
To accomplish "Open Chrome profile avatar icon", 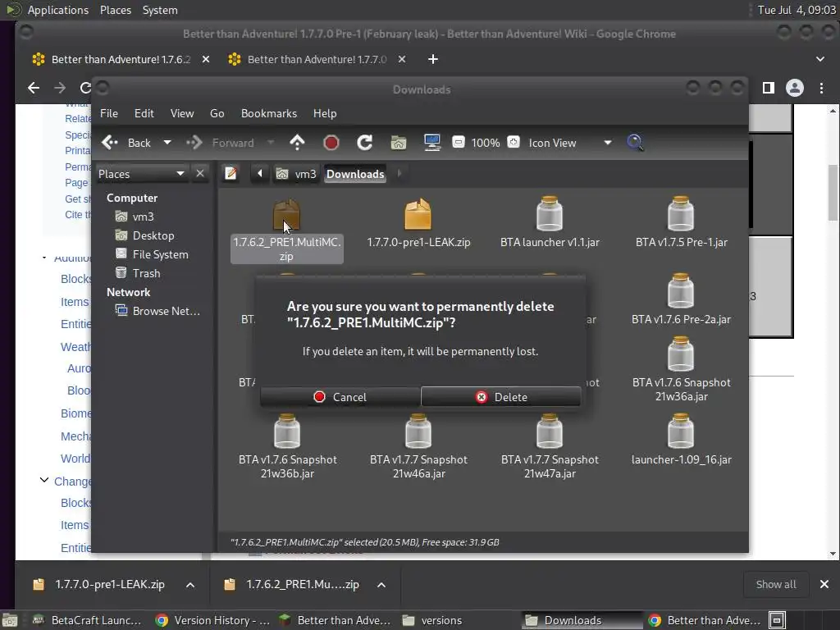I will click(794, 88).
